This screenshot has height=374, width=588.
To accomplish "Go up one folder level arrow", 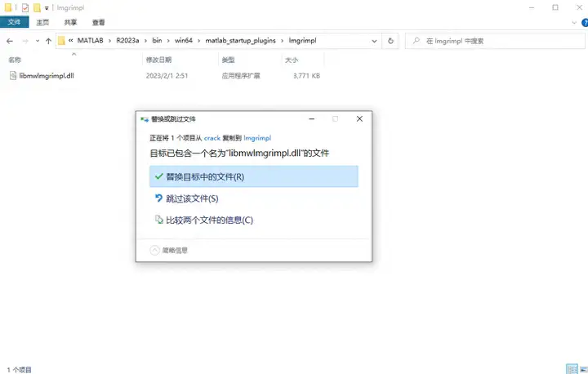I will tap(48, 41).
